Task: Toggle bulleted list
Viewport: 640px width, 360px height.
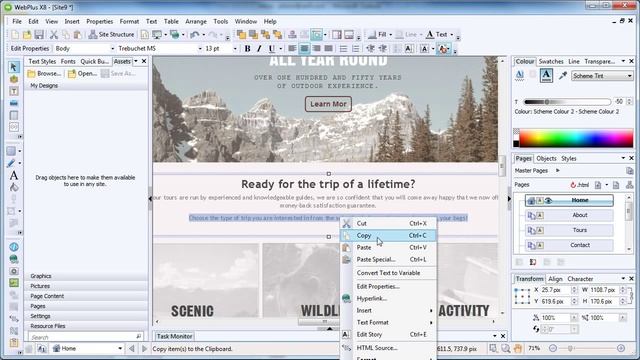Action: [x=343, y=49]
